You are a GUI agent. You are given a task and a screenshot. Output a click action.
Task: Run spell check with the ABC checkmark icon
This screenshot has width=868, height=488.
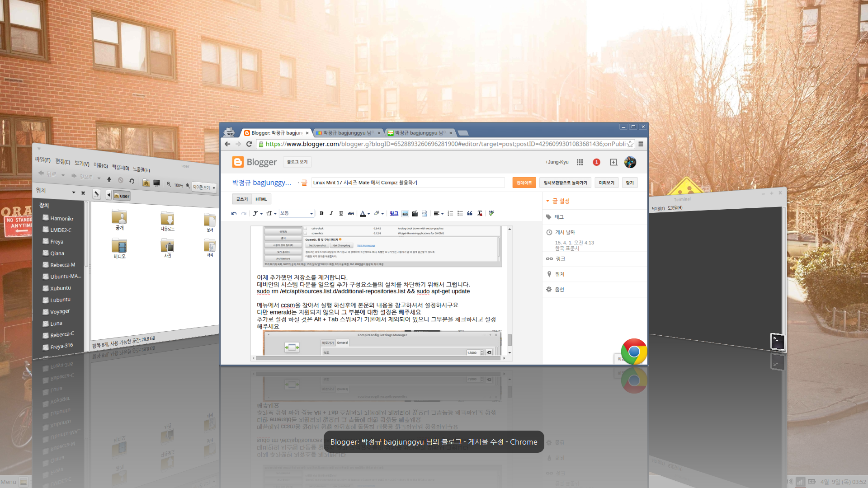click(491, 213)
